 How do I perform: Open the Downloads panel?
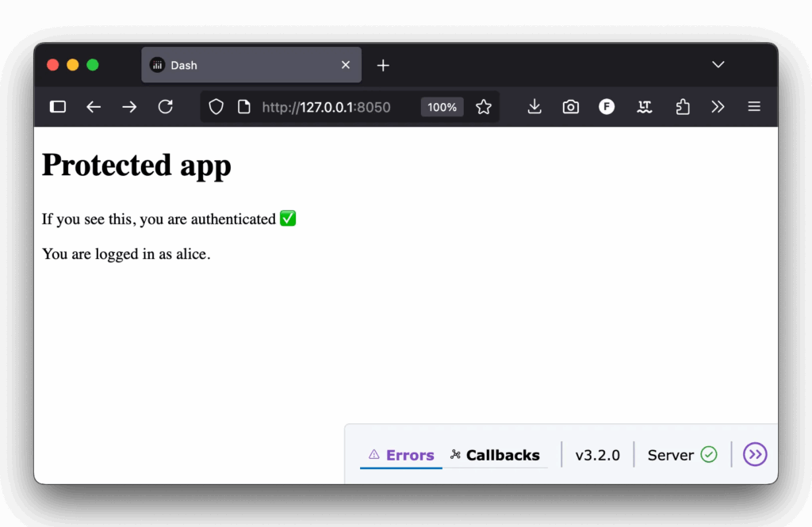coord(534,107)
